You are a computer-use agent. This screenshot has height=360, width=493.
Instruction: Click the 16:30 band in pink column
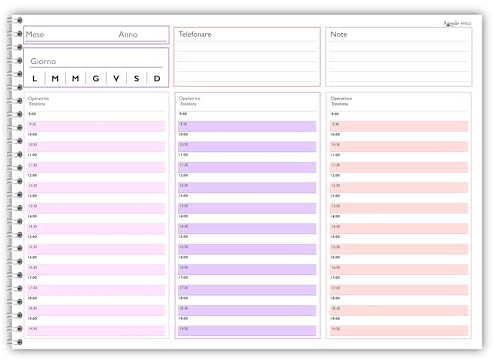click(96, 270)
